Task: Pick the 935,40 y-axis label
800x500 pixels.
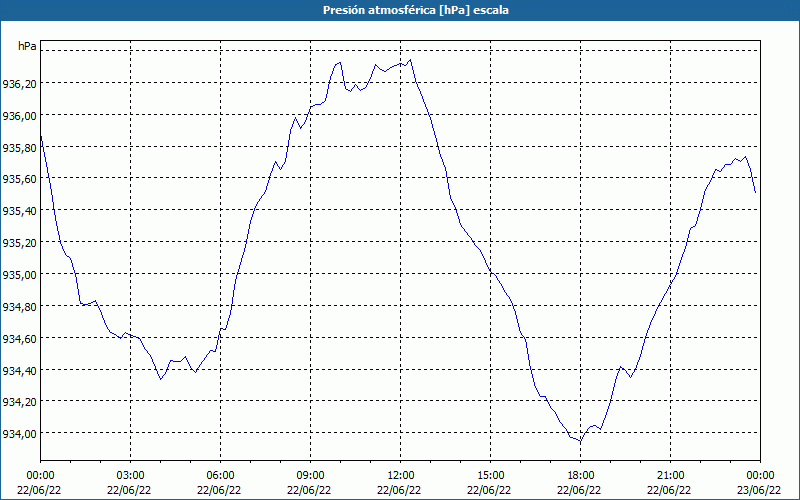Action: click(20, 211)
